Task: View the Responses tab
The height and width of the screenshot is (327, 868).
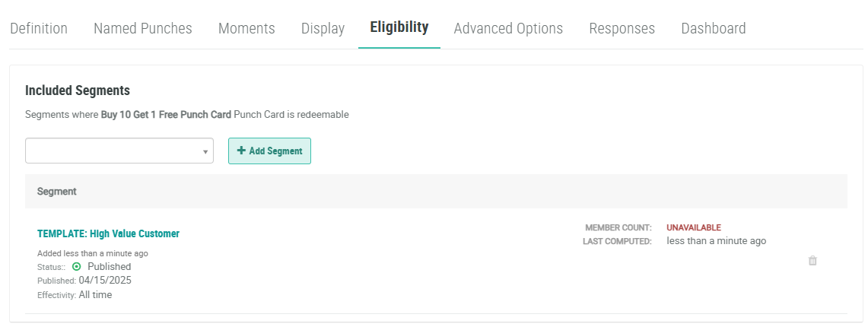Action: 622,28
